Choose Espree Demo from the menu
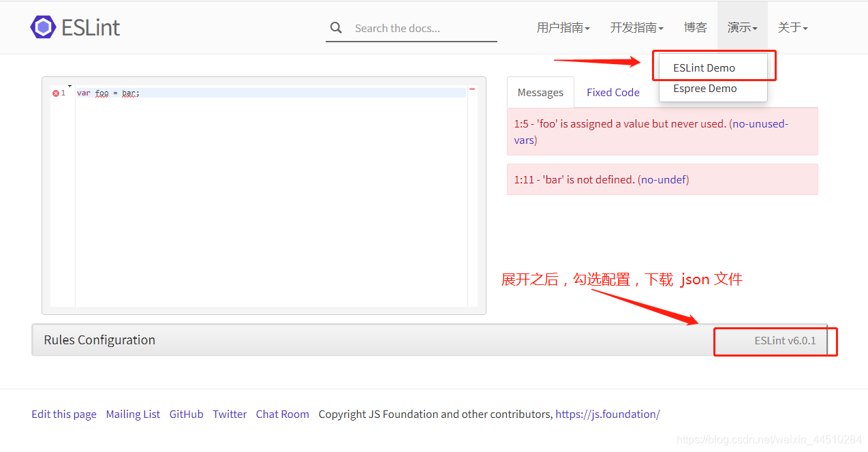 [705, 88]
